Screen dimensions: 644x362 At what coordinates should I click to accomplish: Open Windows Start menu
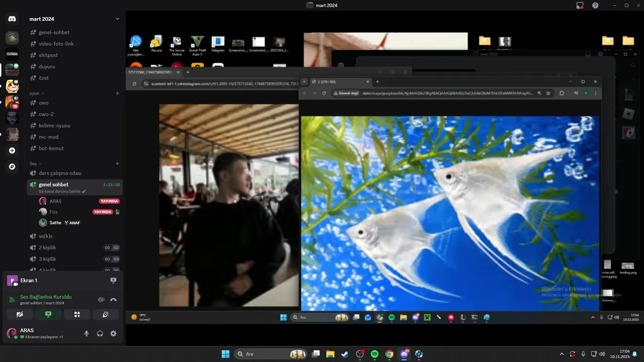point(225,354)
